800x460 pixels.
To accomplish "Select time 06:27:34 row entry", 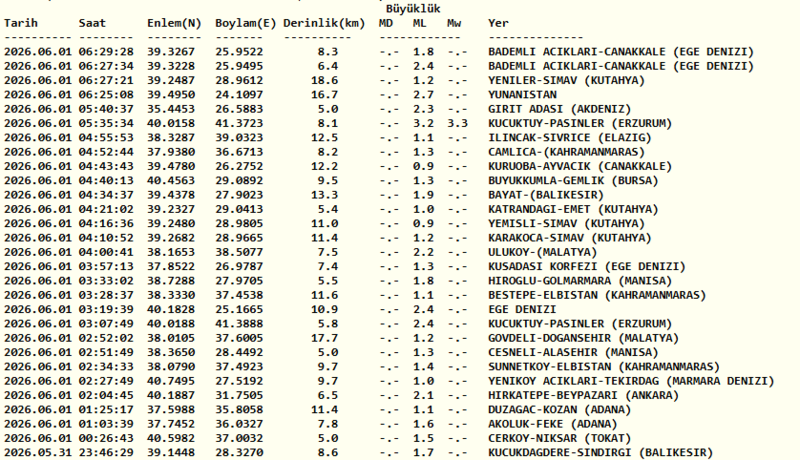I will pos(106,66).
